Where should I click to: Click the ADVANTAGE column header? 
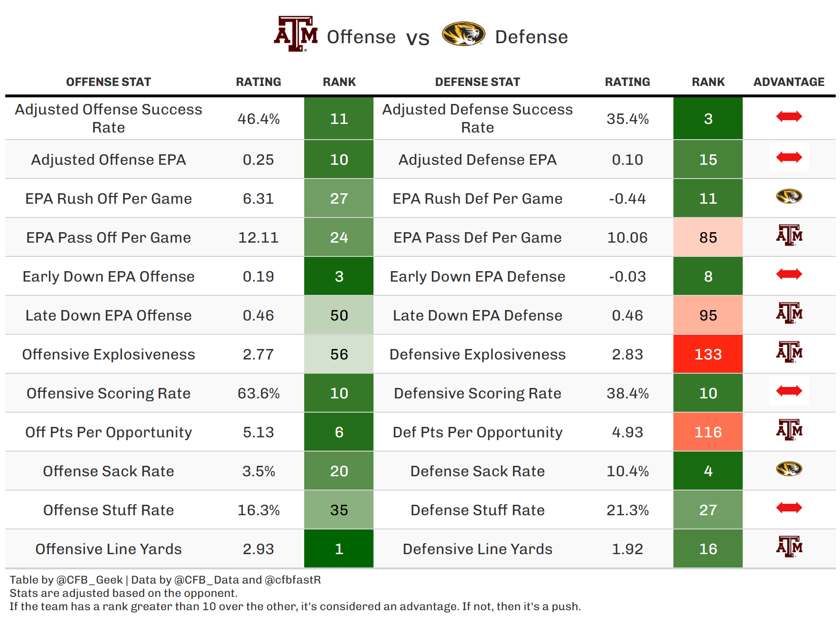(789, 82)
